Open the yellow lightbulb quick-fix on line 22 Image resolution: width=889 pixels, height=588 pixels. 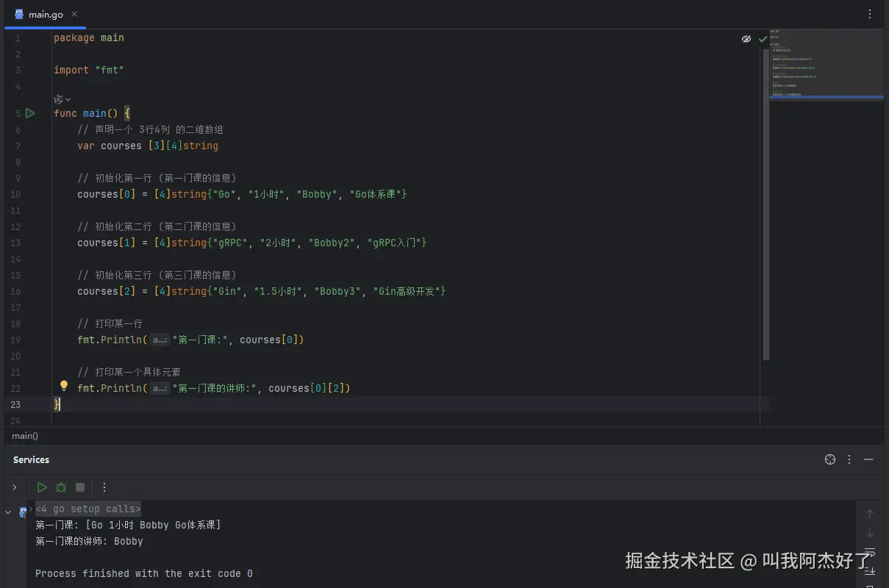point(64,386)
